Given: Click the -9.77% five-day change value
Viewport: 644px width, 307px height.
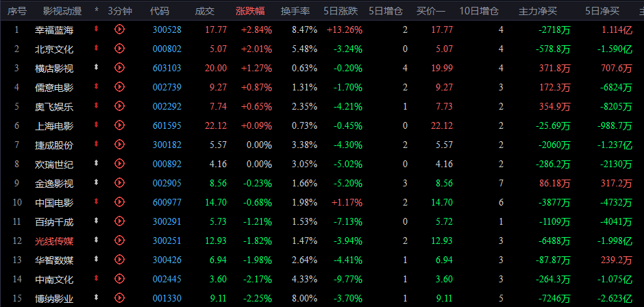Looking at the screenshot, I should 347,279.
